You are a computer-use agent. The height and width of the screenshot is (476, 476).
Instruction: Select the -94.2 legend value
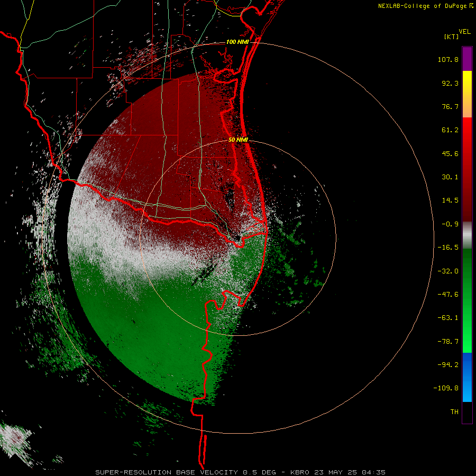448,364
